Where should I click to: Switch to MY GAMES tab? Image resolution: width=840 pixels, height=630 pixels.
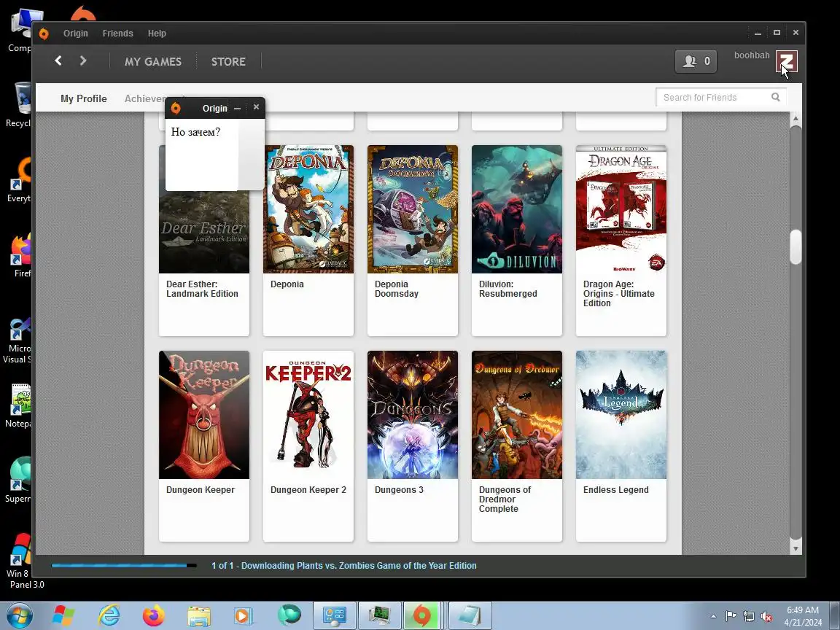153,61
